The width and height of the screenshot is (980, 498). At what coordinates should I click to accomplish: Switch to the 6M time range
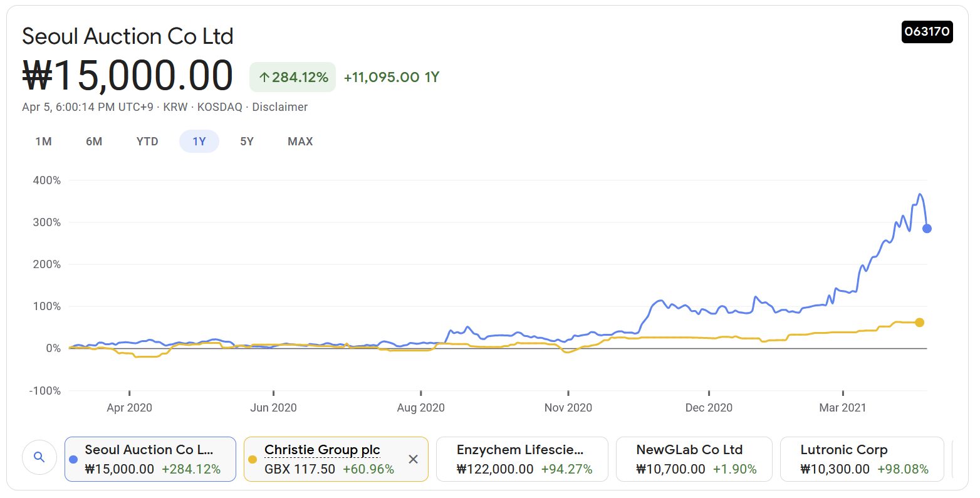94,142
